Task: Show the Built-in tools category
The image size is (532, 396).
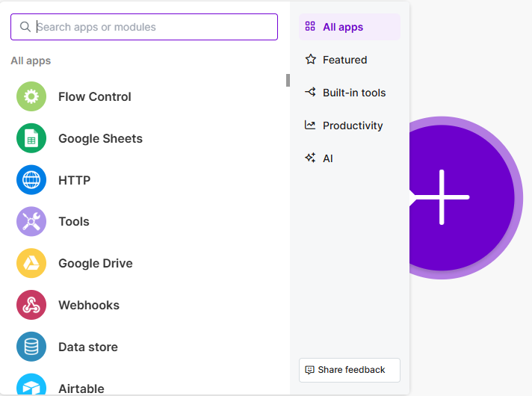Action: [x=353, y=93]
